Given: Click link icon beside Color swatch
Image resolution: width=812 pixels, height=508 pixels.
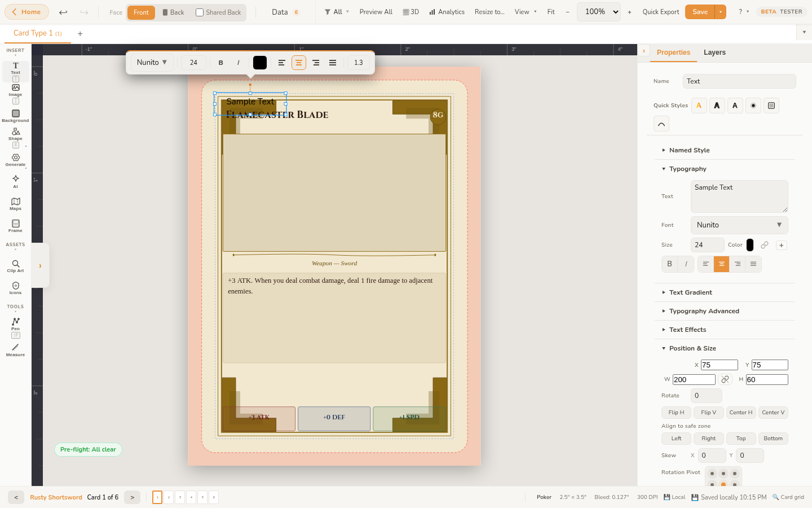Looking at the screenshot, I should (765, 245).
